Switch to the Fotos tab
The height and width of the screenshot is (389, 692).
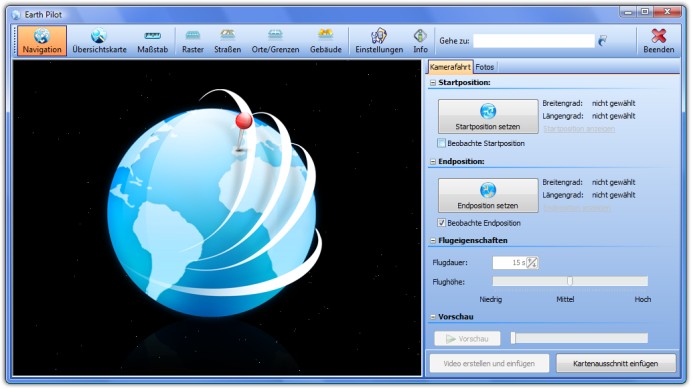(x=485, y=67)
